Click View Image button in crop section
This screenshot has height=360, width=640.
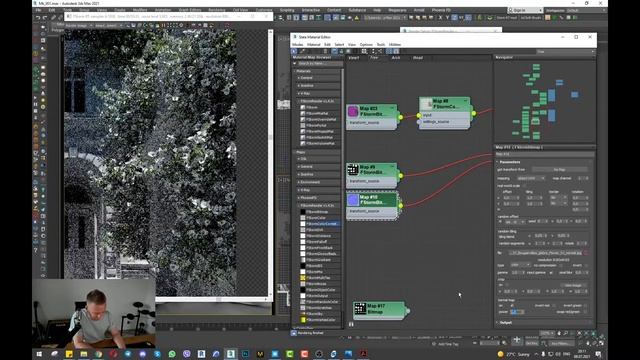click(x=573, y=285)
